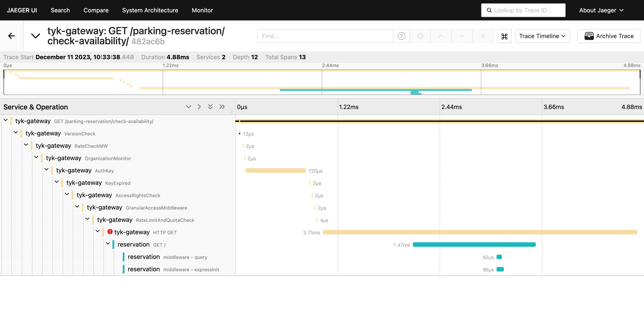Click the red error icon on HTTP GET span

110,232
